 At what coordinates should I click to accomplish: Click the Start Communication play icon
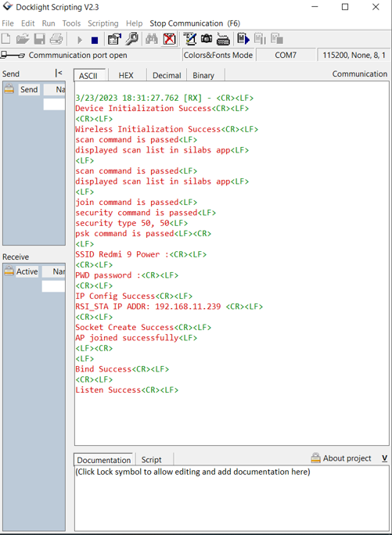80,40
